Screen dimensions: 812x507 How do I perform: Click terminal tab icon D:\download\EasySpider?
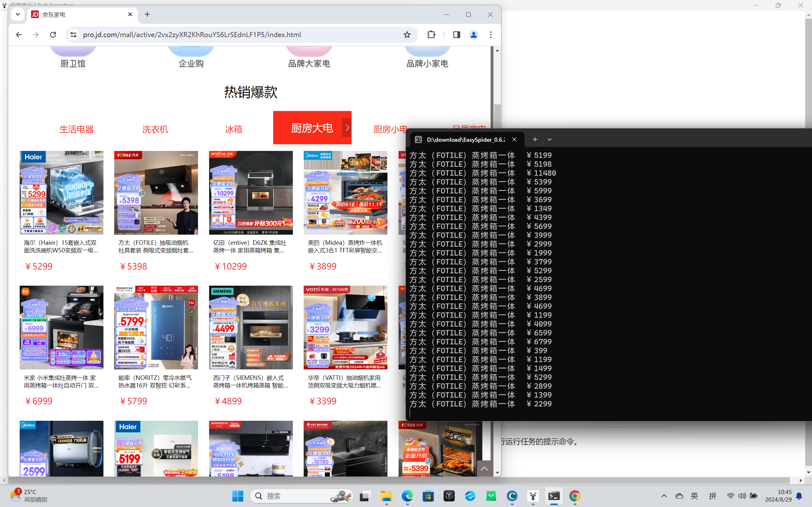pos(419,140)
